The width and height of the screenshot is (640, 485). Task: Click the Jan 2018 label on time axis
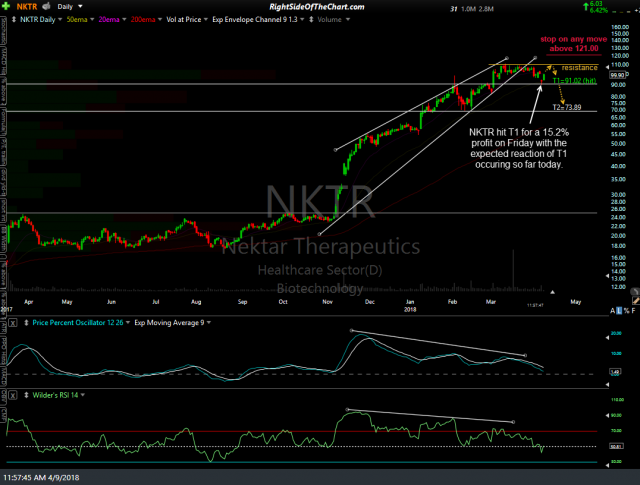(x=410, y=305)
